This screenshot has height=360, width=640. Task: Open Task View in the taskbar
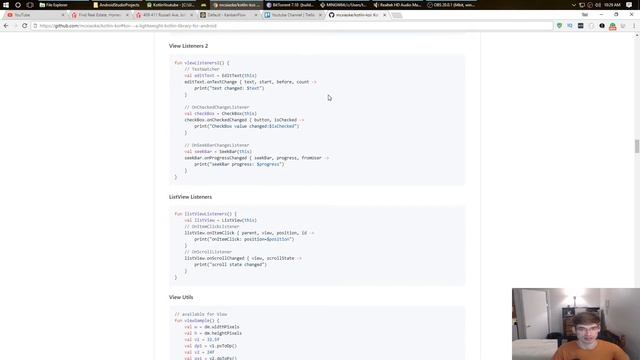point(30,5)
